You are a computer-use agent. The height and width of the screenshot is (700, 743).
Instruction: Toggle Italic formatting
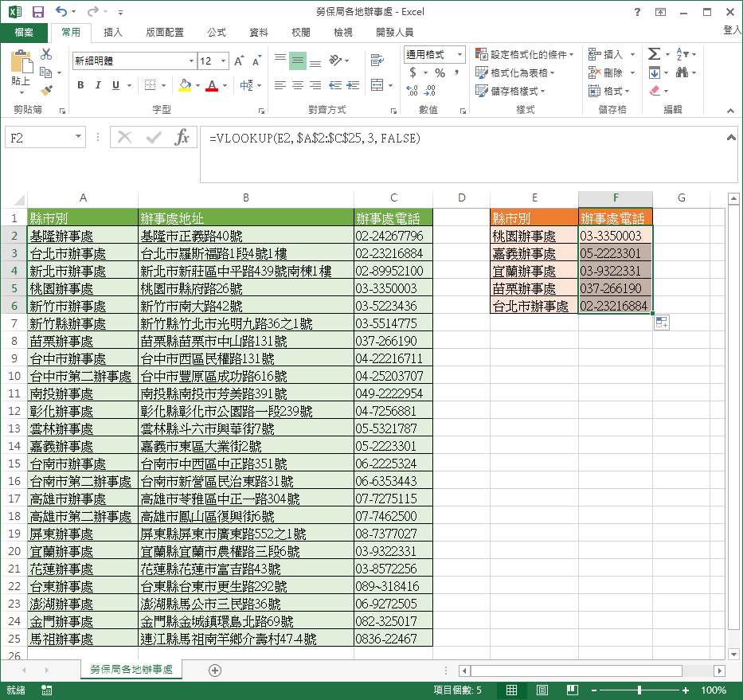pos(99,85)
